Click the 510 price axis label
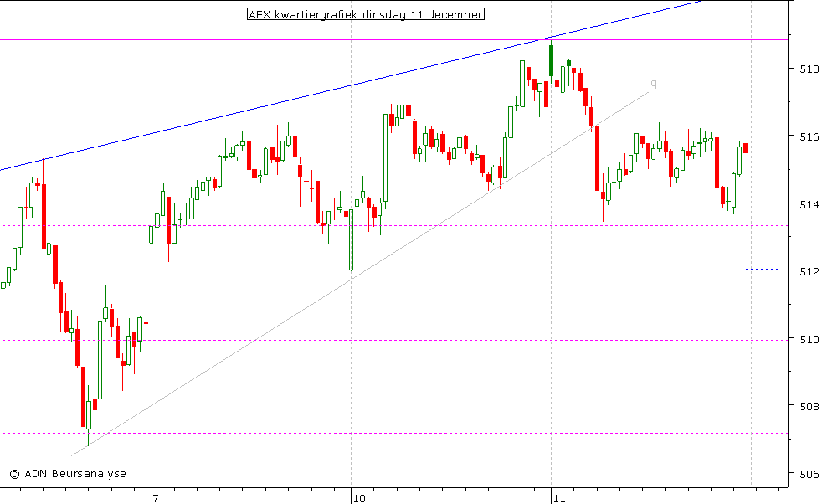The width and height of the screenshot is (822, 504). pyautogui.click(x=810, y=340)
